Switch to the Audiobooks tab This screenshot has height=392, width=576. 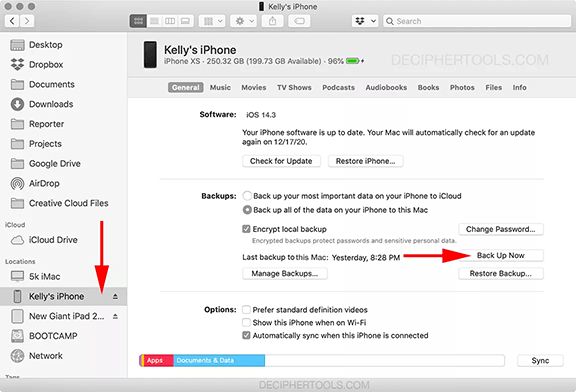click(386, 87)
